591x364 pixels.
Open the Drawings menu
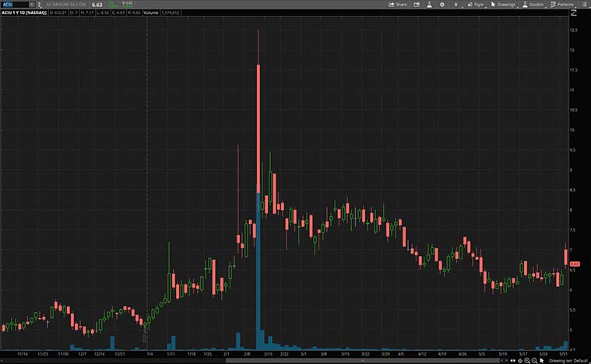point(503,5)
